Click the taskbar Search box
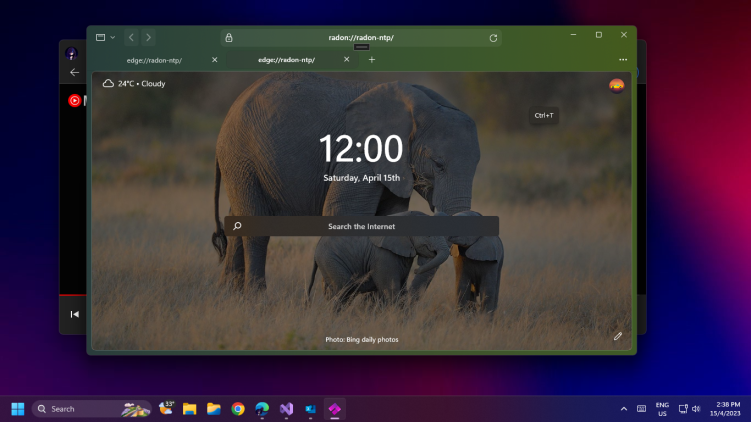Screen dimensions: 751x422 tap(91, 409)
